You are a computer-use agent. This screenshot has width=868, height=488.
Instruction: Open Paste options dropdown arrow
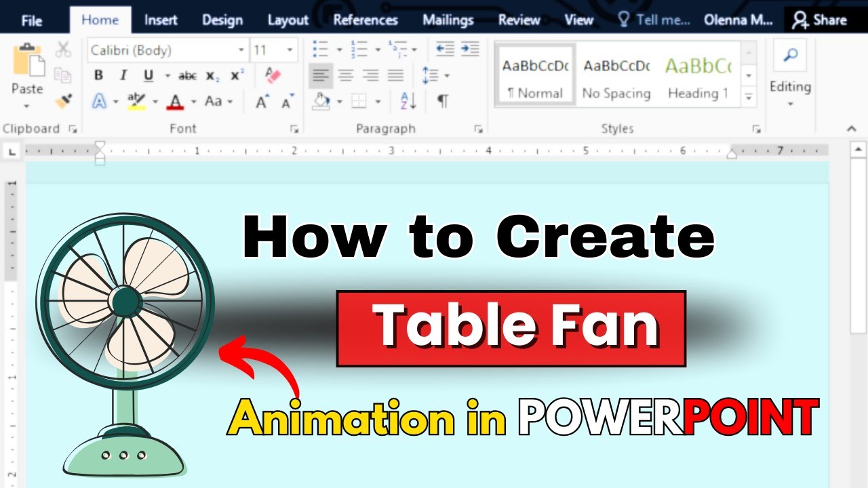[27, 106]
